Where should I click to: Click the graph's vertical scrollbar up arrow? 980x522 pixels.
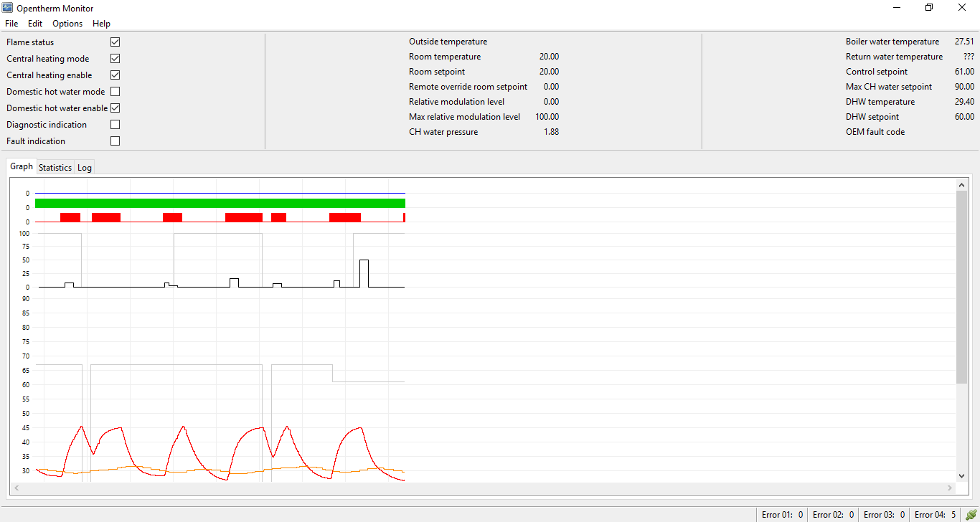[962, 185]
